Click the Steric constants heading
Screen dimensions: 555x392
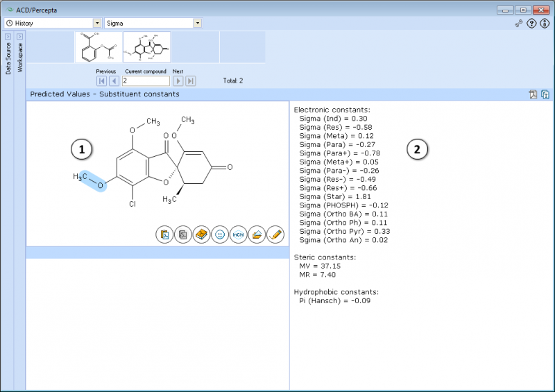pos(325,257)
